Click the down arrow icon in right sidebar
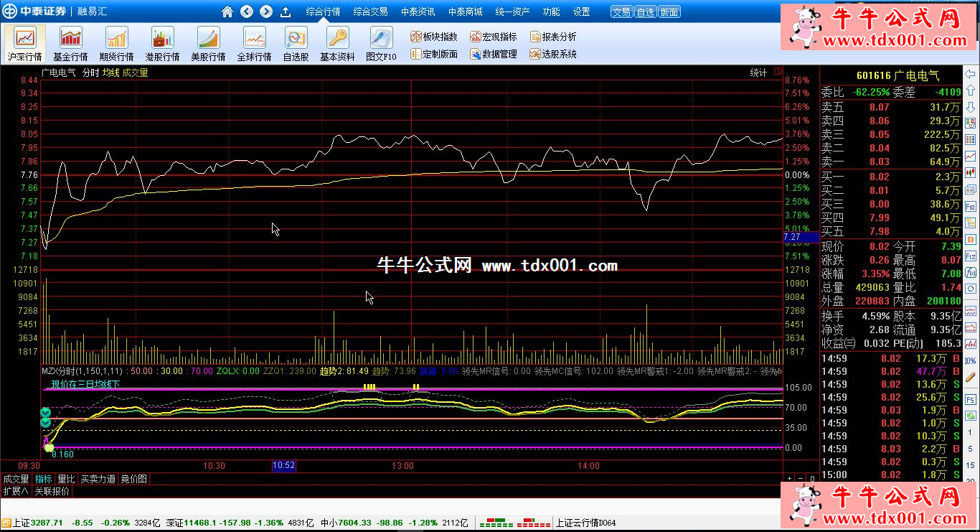 point(971,106)
